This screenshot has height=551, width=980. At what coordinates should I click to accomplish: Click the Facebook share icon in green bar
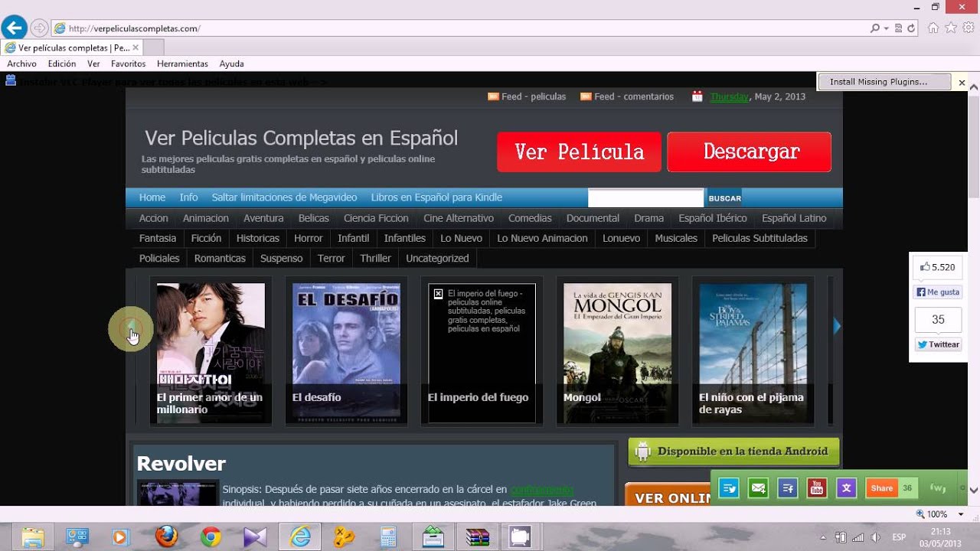[788, 487]
